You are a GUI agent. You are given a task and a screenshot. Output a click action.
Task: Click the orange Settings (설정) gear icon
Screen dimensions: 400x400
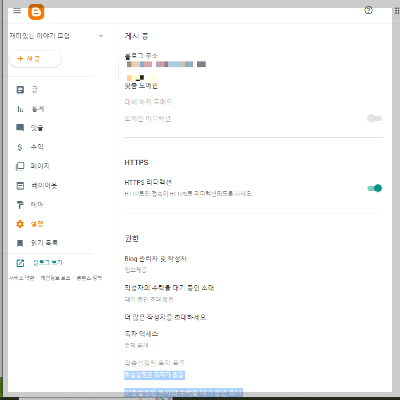20,224
